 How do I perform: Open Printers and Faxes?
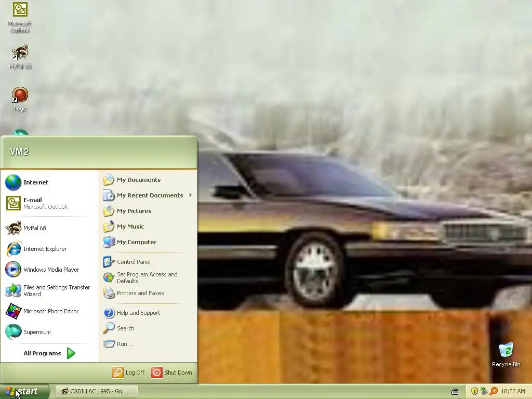click(148, 293)
